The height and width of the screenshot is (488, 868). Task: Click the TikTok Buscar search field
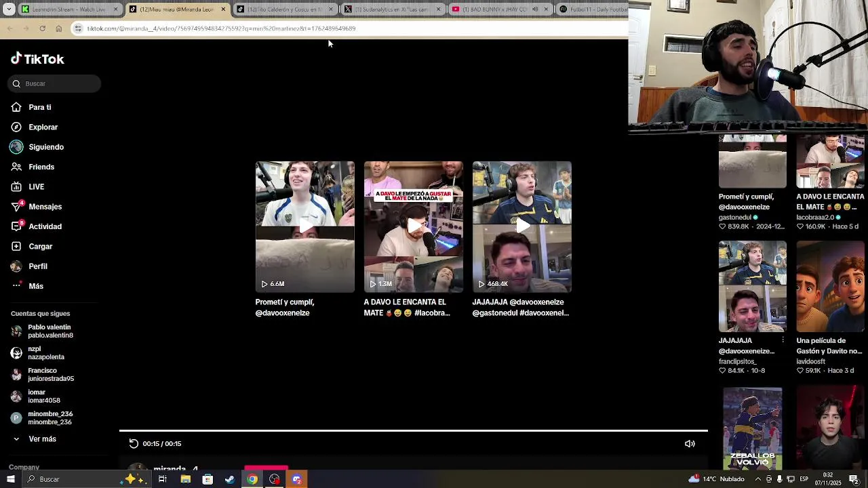[x=55, y=83]
